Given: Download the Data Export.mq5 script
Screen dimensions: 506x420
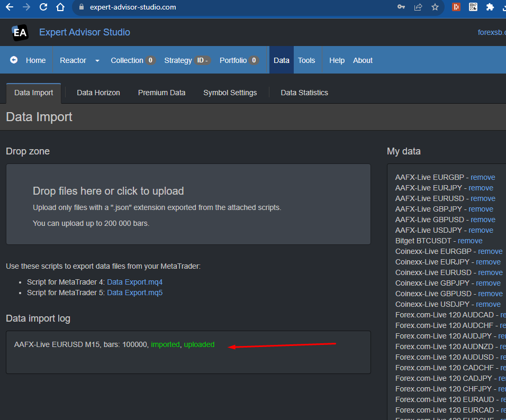Looking at the screenshot, I should click(135, 293).
